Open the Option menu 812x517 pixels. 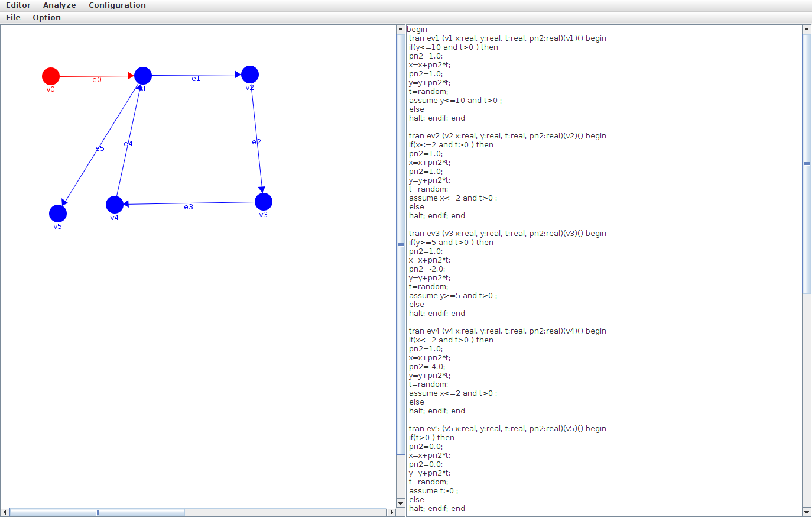tap(47, 18)
